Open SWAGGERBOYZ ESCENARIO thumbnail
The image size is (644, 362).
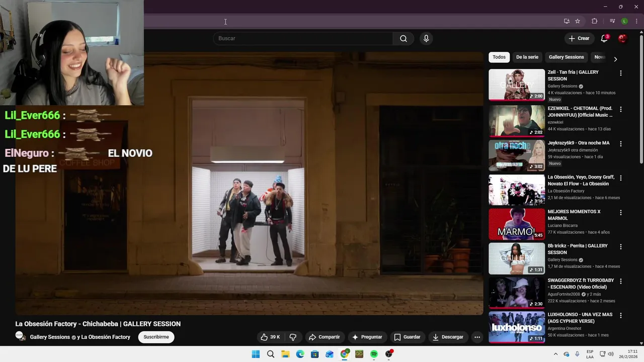pos(516,293)
